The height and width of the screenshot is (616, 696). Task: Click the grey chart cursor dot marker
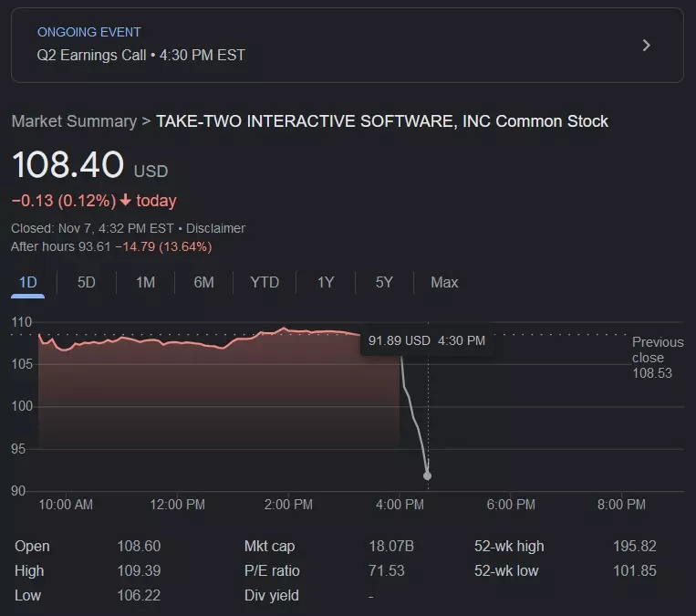[x=428, y=476]
